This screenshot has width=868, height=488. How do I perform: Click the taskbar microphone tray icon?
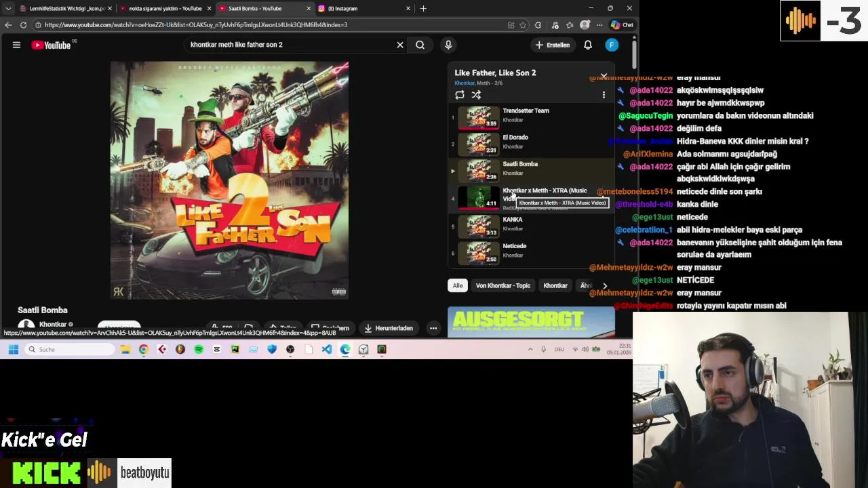coord(543,349)
